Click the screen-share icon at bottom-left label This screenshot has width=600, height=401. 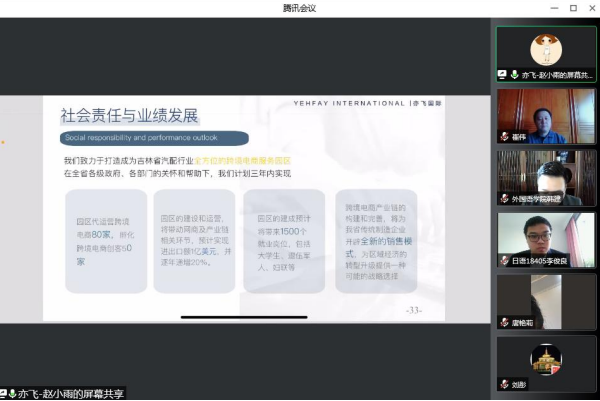click(5, 393)
